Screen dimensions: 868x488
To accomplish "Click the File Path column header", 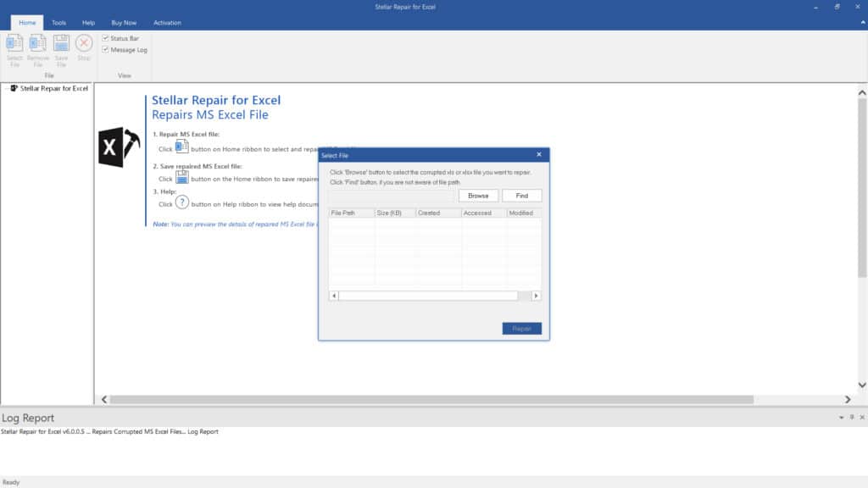I will pyautogui.click(x=352, y=213).
